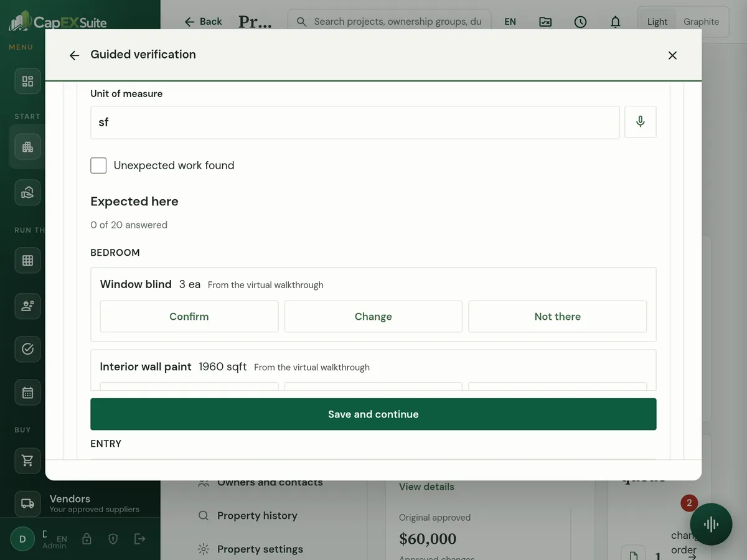747x560 pixels.
Task: Click the project search field
Action: point(389,21)
